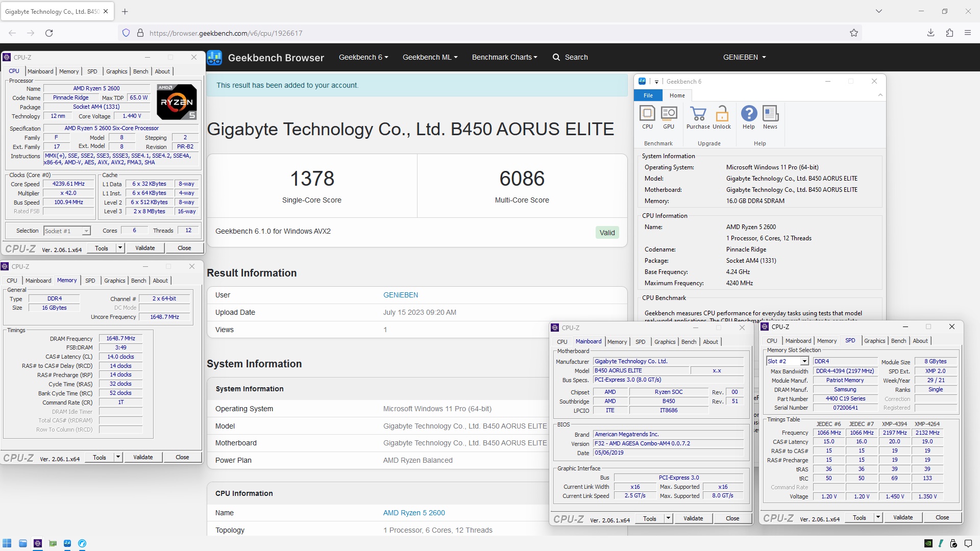Open the GENIEBEN user profile link
Image resolution: width=980 pixels, height=551 pixels.
tap(401, 295)
